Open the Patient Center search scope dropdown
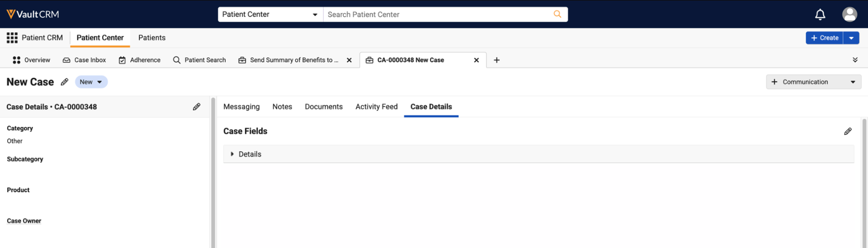 pos(271,14)
